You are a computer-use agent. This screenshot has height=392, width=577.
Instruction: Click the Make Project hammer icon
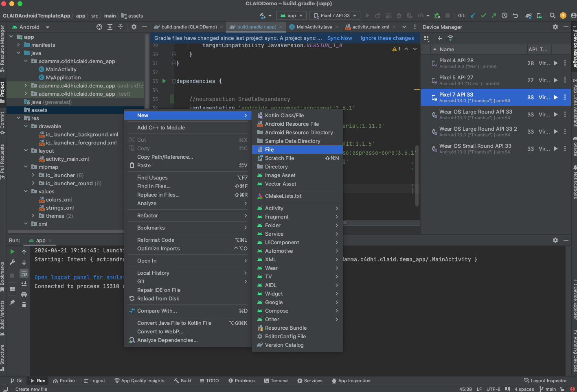click(263, 15)
